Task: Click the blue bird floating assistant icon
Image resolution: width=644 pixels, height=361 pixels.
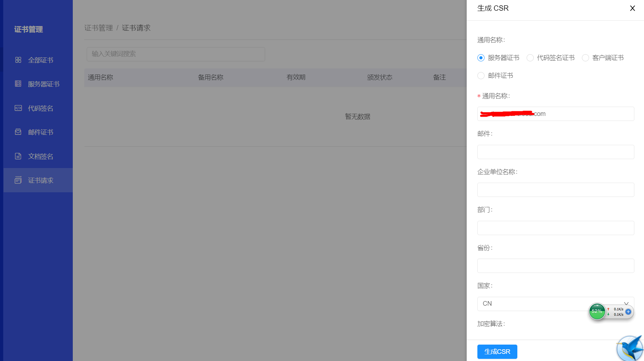Action: [x=630, y=348]
